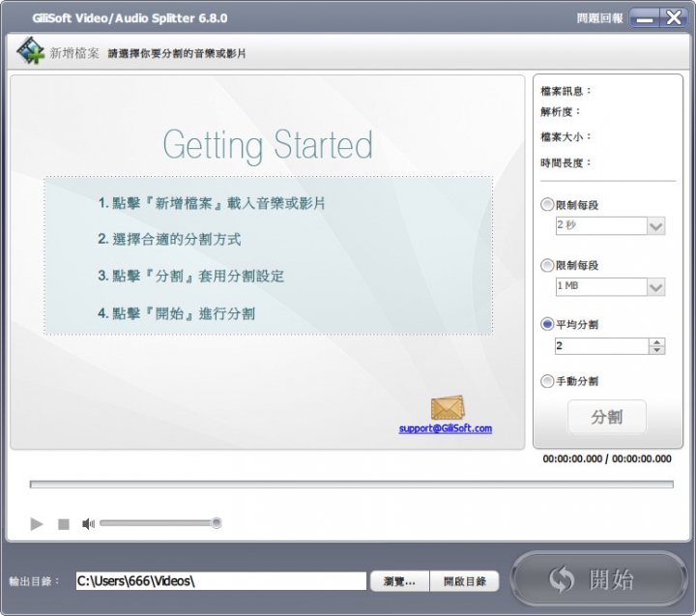Click the average split number field

click(x=601, y=346)
